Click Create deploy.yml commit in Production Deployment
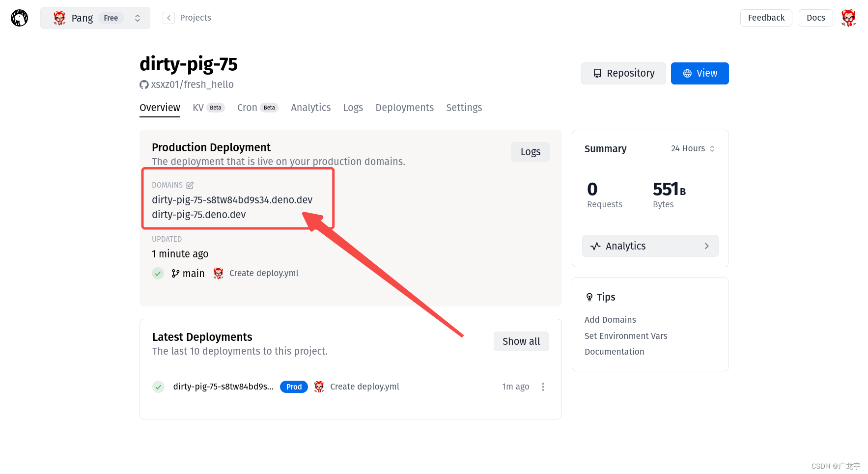This screenshot has width=868, height=474. pos(264,273)
